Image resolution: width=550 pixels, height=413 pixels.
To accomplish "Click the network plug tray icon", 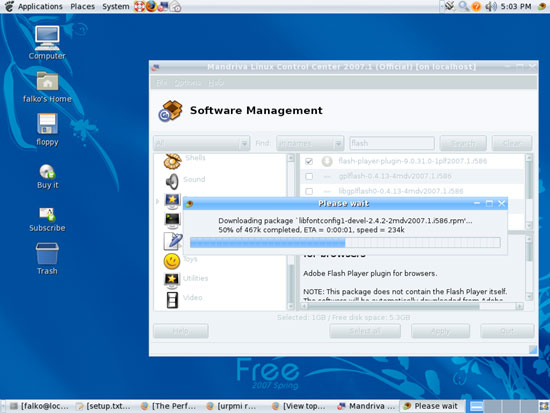I will tap(450, 6).
